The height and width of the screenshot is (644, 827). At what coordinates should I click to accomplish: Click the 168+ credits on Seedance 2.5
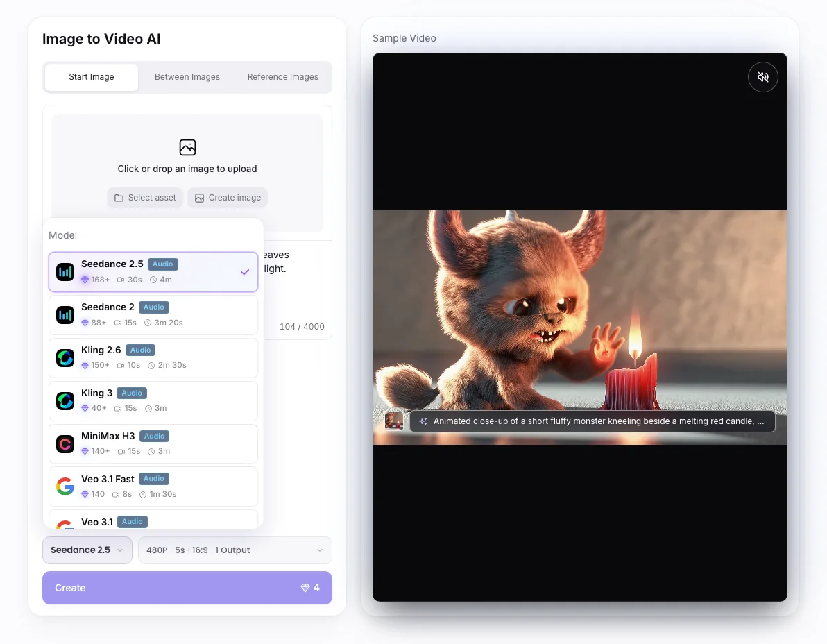(x=100, y=280)
